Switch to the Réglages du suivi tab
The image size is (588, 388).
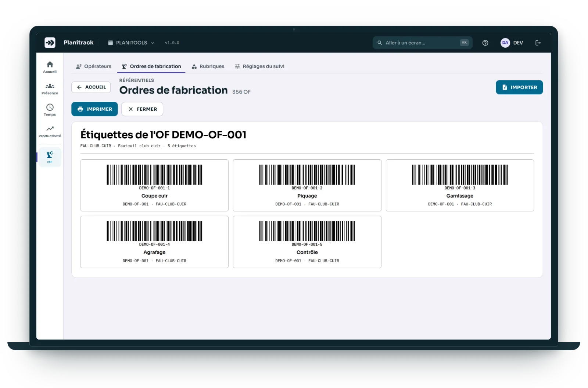click(x=259, y=66)
